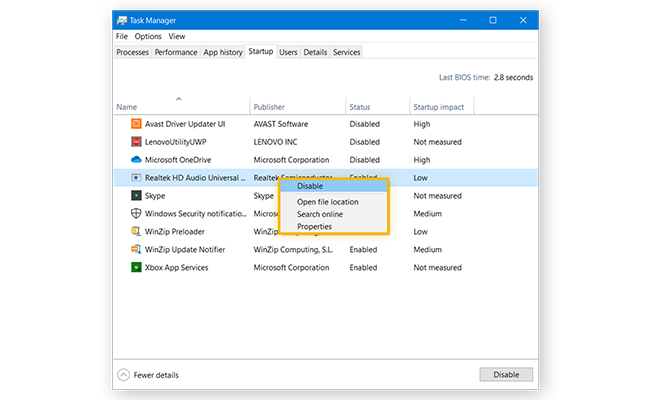Open the File menu
650x400 pixels.
tap(122, 36)
